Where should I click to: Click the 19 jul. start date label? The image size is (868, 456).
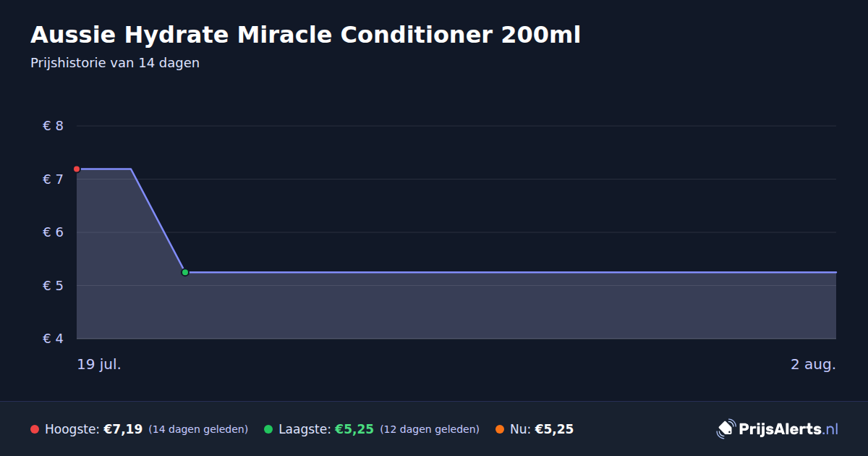pos(99,364)
